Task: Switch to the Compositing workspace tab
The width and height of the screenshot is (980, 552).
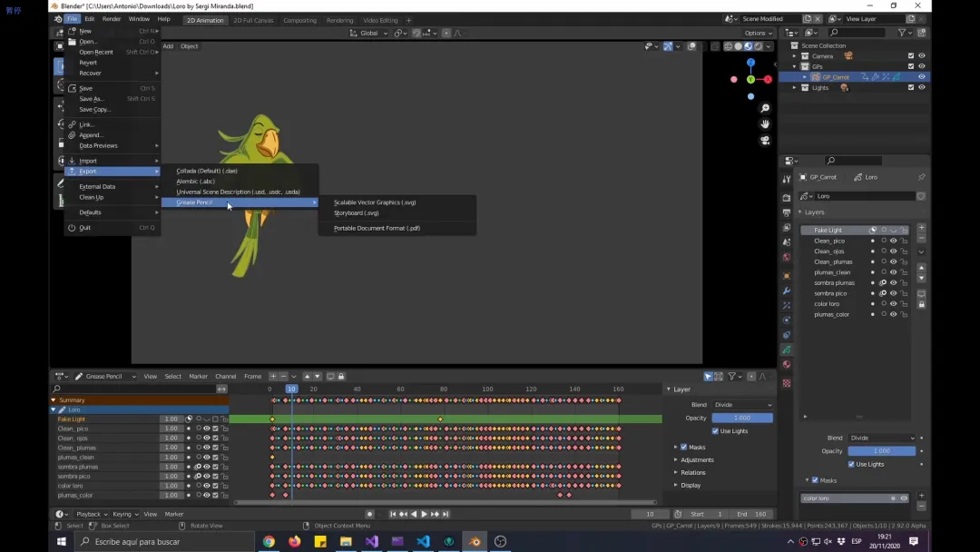Action: point(300,20)
